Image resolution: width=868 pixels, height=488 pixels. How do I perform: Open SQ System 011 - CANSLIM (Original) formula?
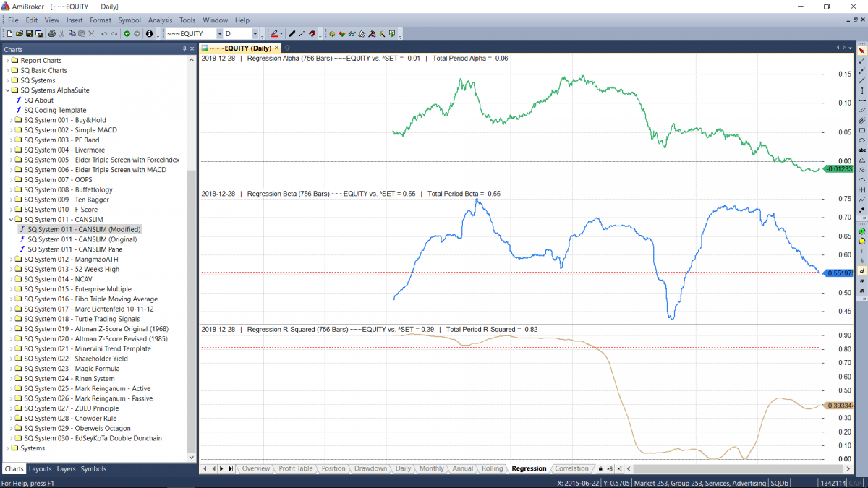(82, 239)
